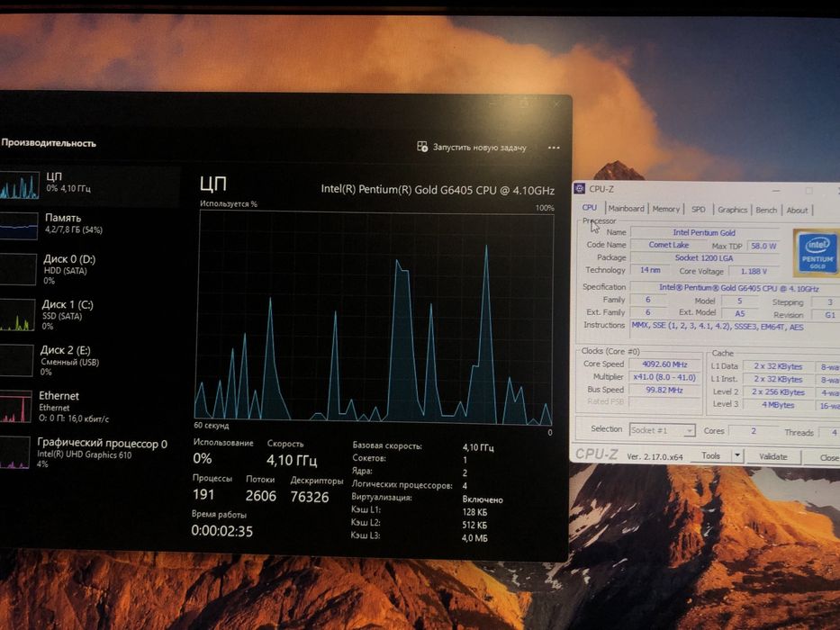
Task: Click the Level 3 4 MBytes cache value
Action: pos(778,405)
